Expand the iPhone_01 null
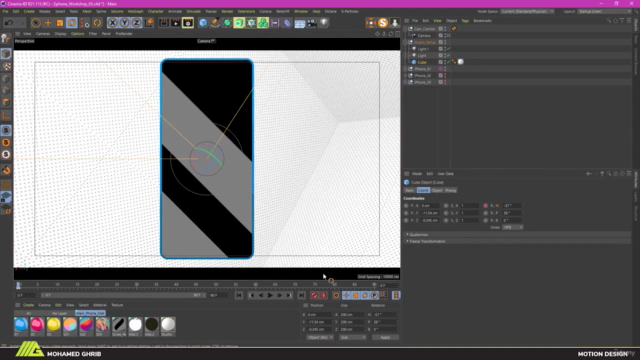640x360 pixels. [x=405, y=69]
